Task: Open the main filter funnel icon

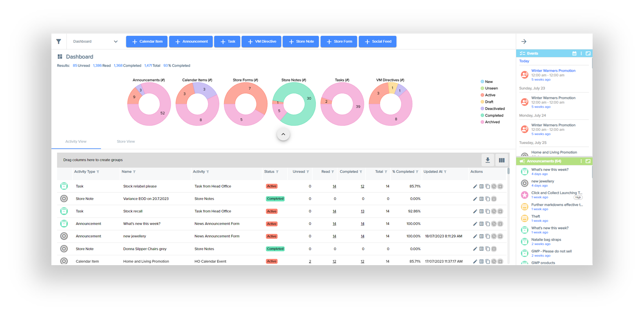Action: click(x=58, y=42)
